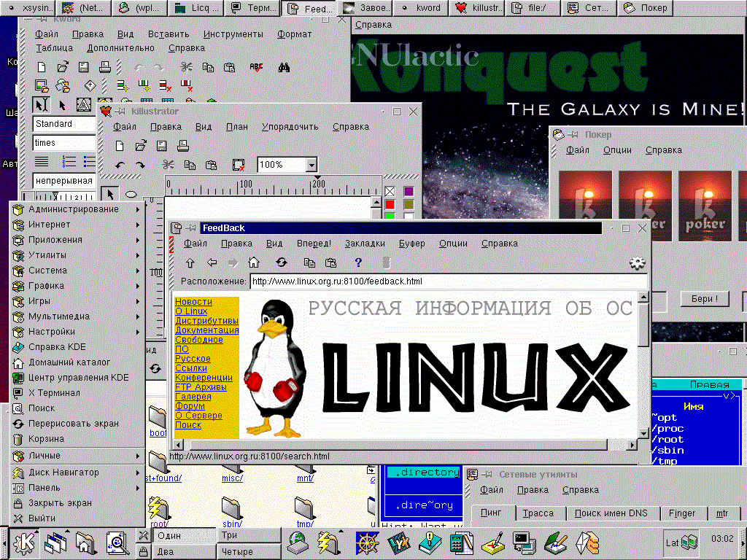Select the KWord text editing cursor tool
The image size is (747, 560).
point(42,105)
